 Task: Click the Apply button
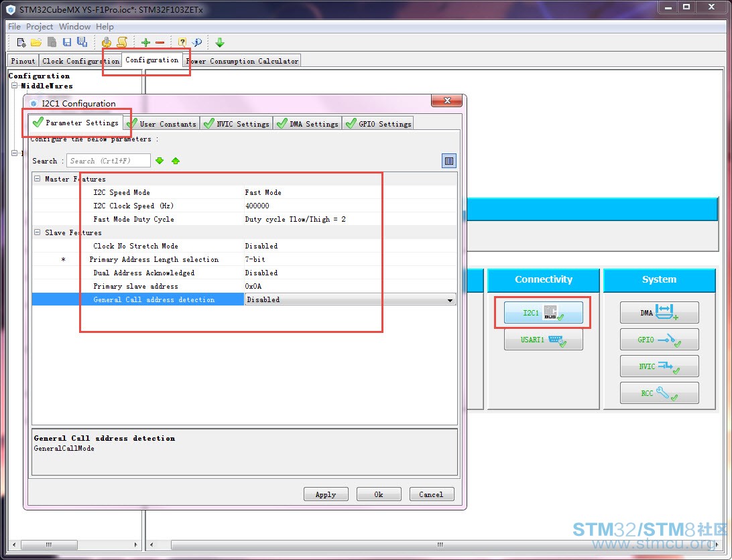(326, 494)
